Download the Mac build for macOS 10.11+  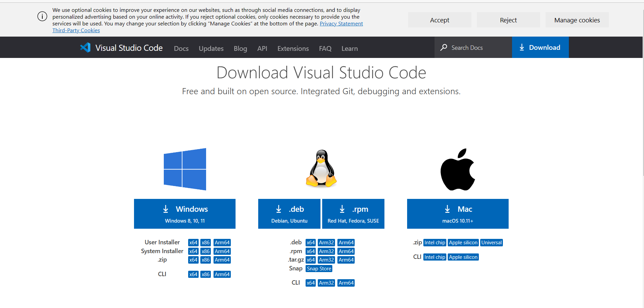(x=458, y=214)
